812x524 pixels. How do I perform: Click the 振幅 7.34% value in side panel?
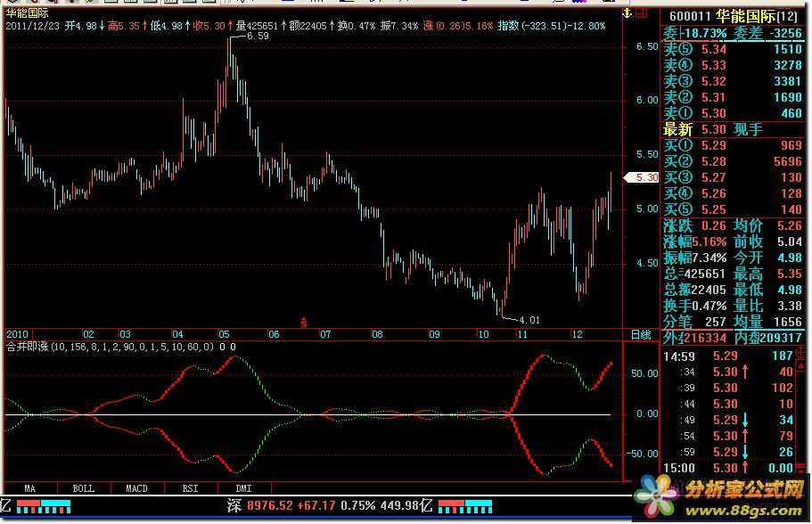(x=709, y=258)
